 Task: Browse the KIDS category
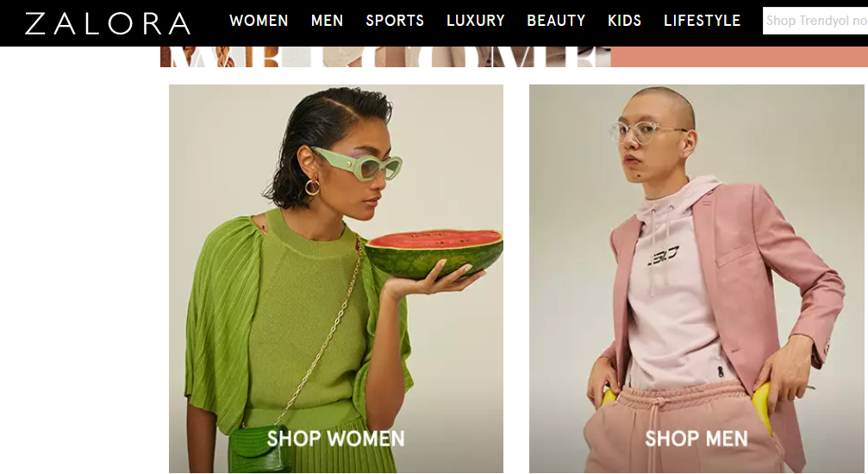coord(624,21)
